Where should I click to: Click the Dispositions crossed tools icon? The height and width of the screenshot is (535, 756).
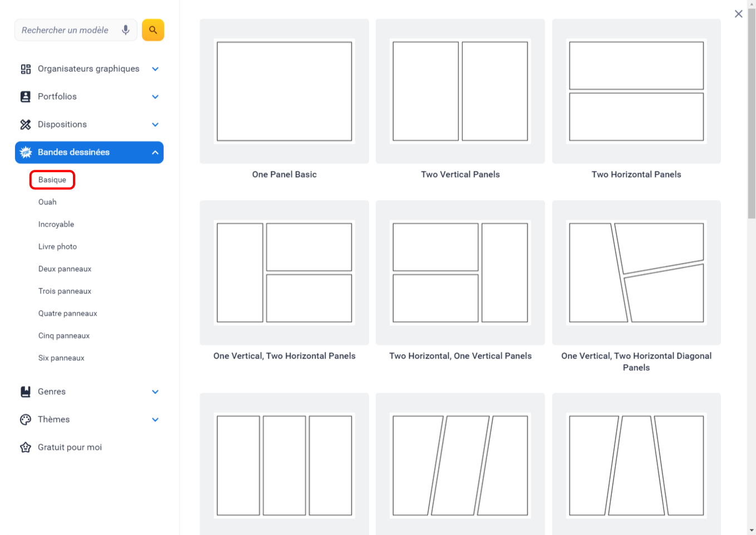[x=26, y=125]
